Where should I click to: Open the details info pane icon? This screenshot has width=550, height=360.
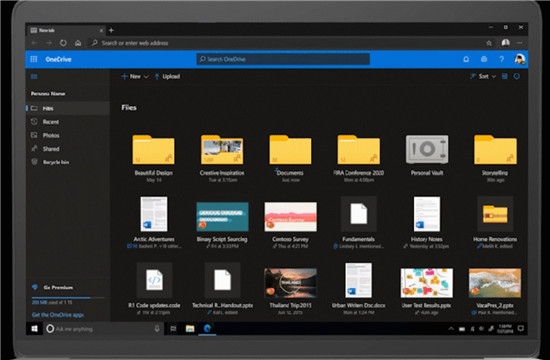(x=517, y=76)
